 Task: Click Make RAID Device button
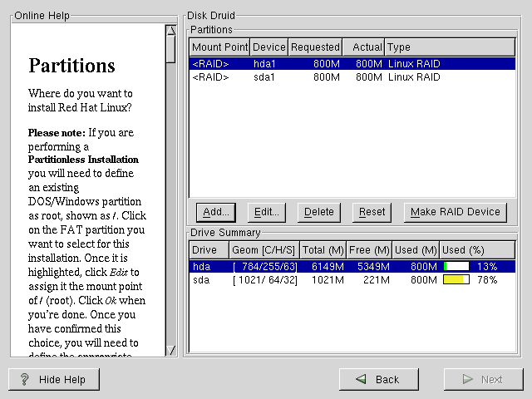456,212
